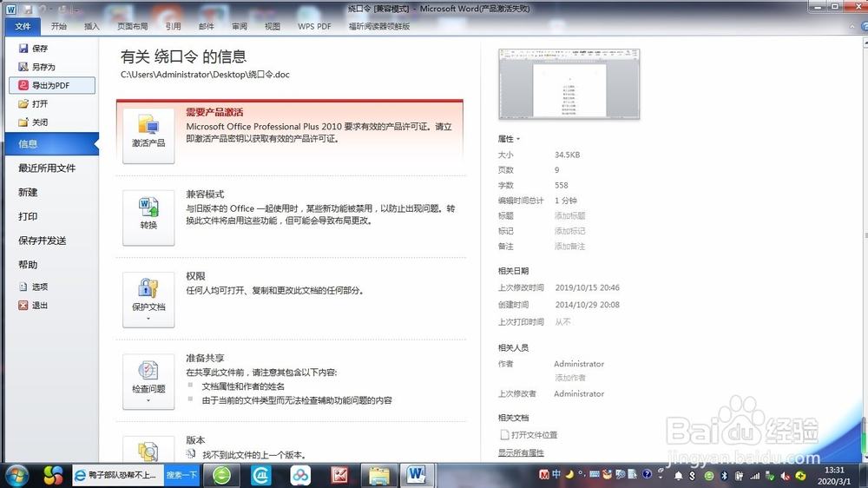Click the colorful pinwheel icon on taskbar
The height and width of the screenshot is (488, 868).
[53, 476]
